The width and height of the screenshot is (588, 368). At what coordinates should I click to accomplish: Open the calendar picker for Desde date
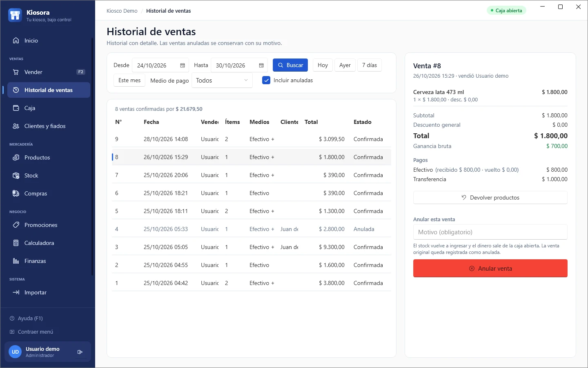(183, 65)
